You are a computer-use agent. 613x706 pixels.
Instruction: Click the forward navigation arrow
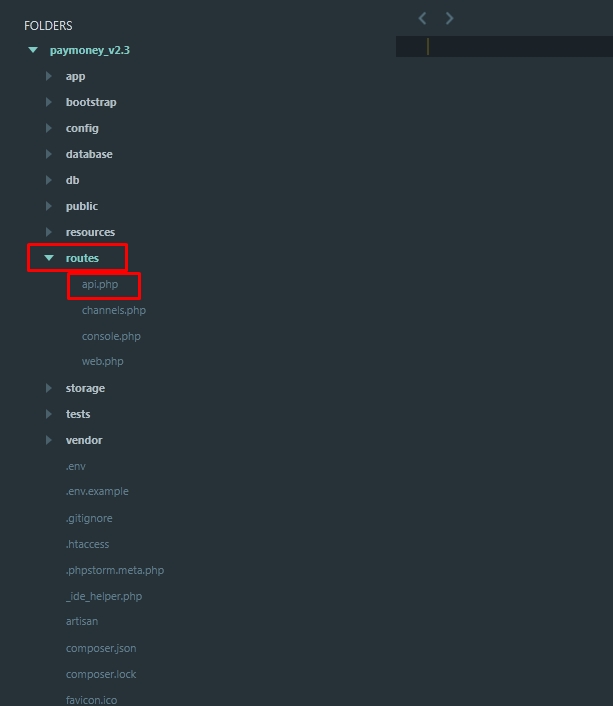click(449, 18)
